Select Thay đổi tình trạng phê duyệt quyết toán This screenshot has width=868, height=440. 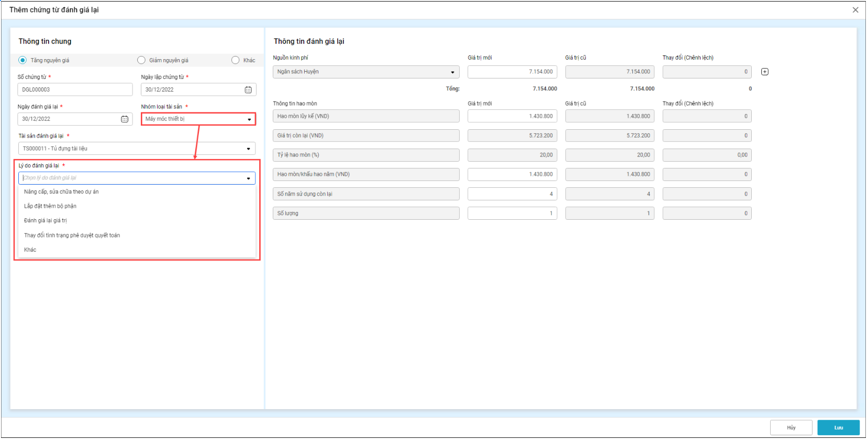point(72,235)
